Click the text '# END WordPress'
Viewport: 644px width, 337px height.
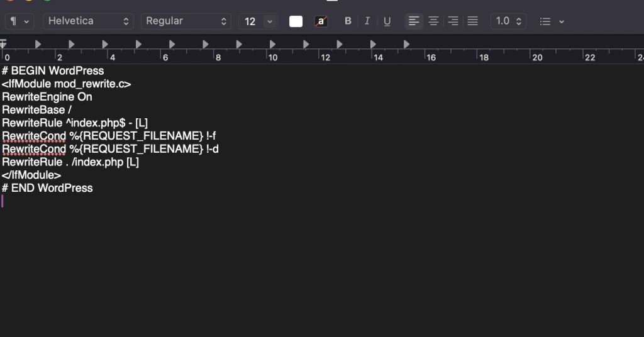(x=47, y=188)
